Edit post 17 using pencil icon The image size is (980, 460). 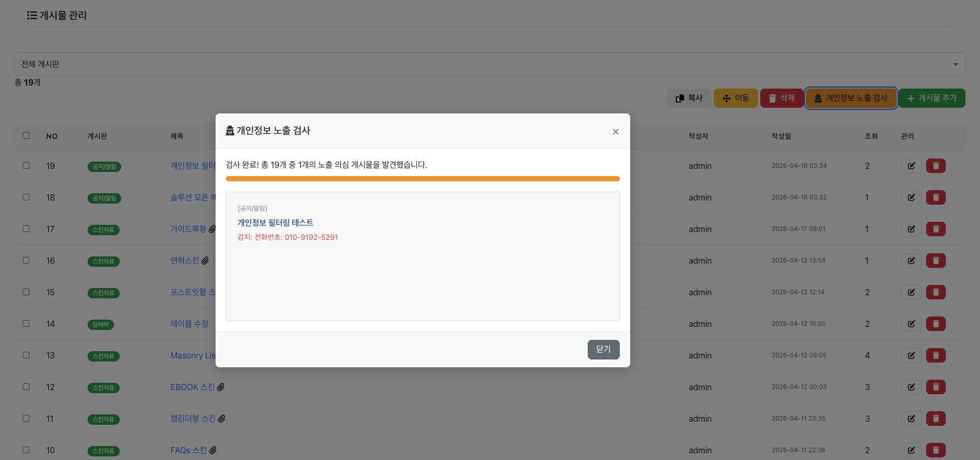coord(911,229)
